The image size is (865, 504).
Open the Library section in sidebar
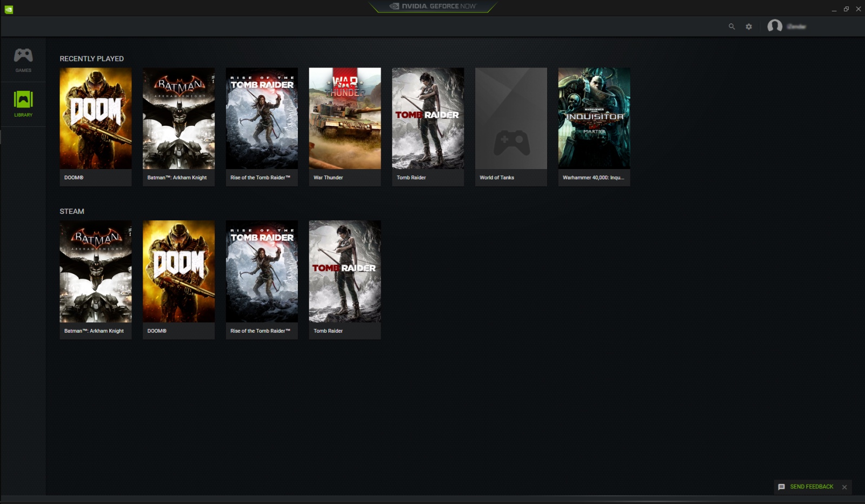pos(23,104)
